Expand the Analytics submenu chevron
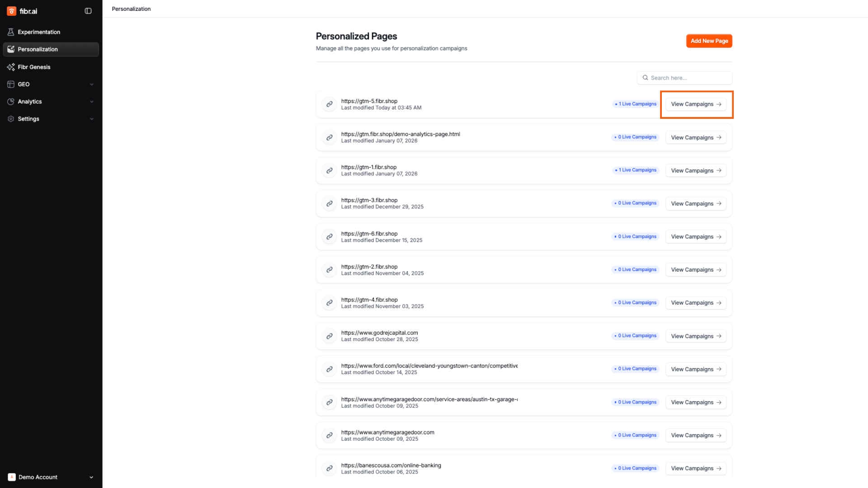868x488 pixels. (x=92, y=102)
